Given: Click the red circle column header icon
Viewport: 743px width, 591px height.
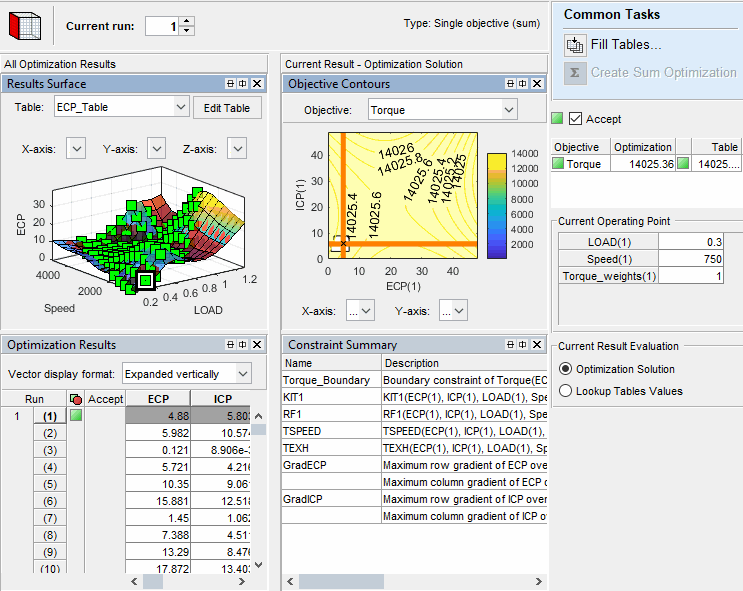Looking at the screenshot, I should [76, 399].
